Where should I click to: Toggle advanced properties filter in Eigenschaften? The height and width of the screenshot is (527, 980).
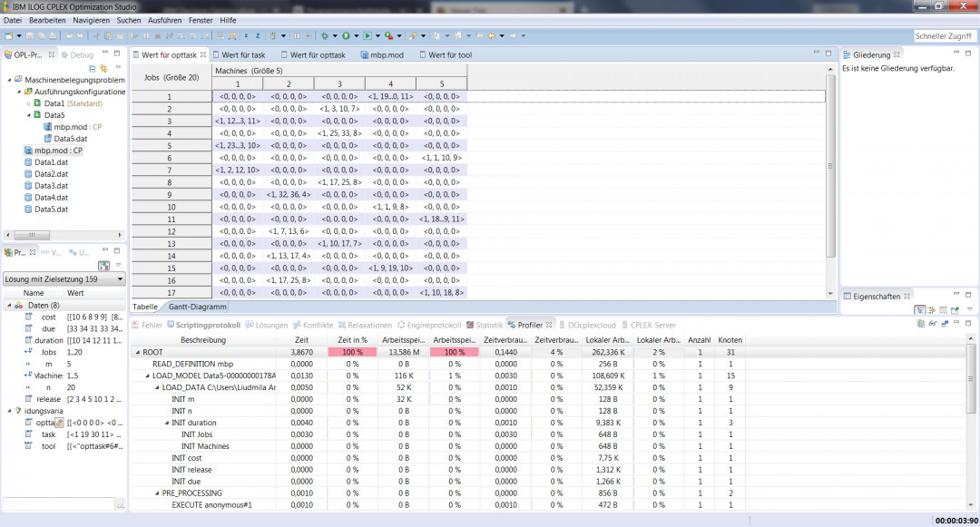(931, 310)
